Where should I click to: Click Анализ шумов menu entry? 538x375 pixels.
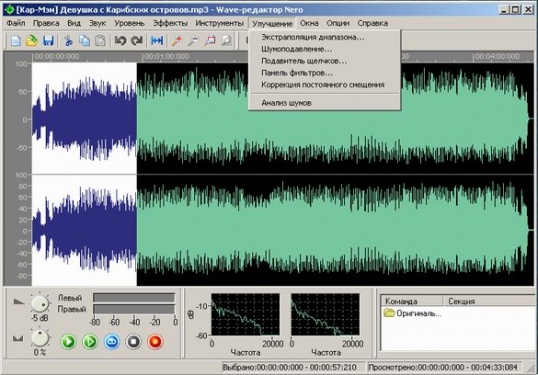pos(286,103)
